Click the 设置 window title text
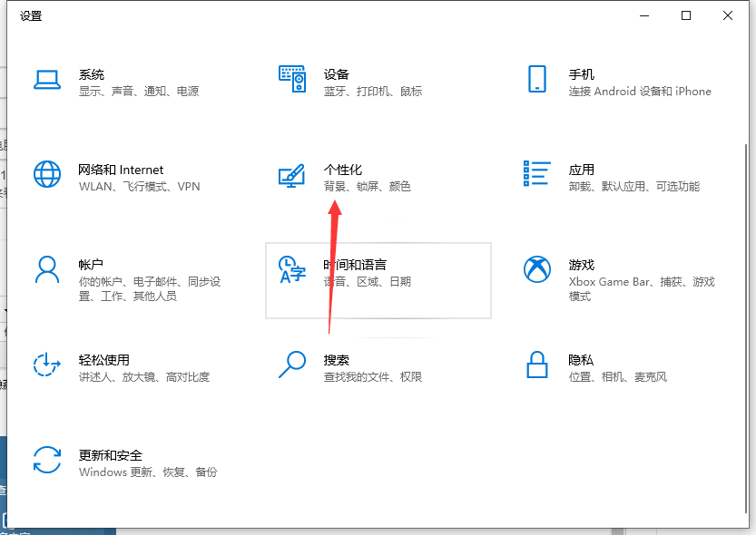Screen dimensions: 756x535 coord(32,15)
